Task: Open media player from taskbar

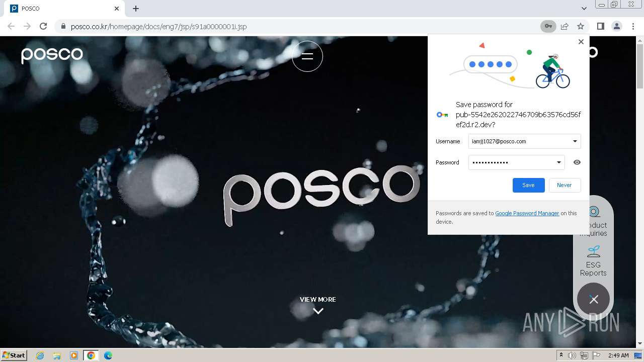Action: [74, 355]
